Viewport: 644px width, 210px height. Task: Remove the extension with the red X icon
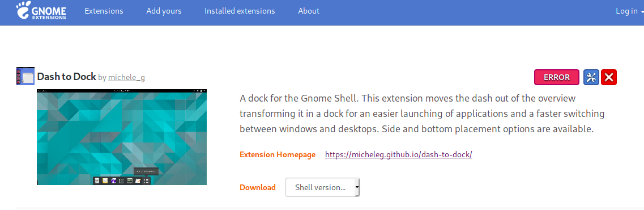click(609, 77)
